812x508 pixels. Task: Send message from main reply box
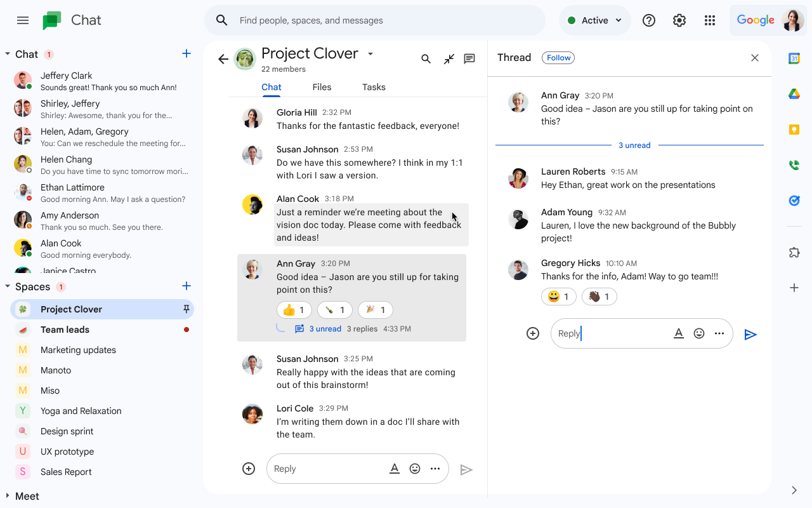(466, 470)
